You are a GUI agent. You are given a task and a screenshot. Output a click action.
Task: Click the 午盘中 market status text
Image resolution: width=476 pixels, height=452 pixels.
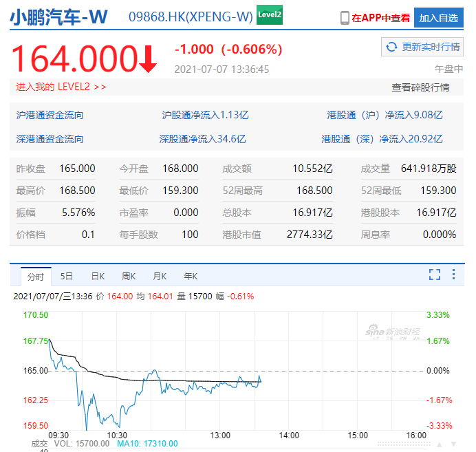pos(448,69)
